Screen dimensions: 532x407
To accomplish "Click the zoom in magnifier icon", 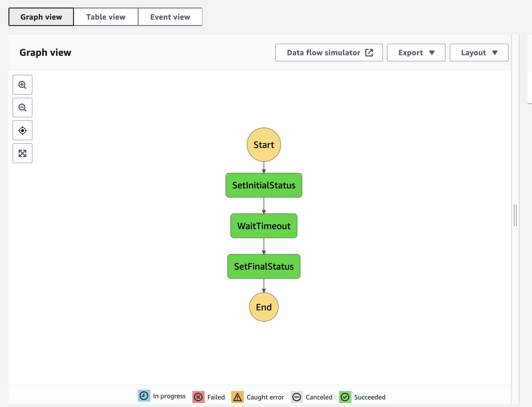I will click(x=22, y=85).
